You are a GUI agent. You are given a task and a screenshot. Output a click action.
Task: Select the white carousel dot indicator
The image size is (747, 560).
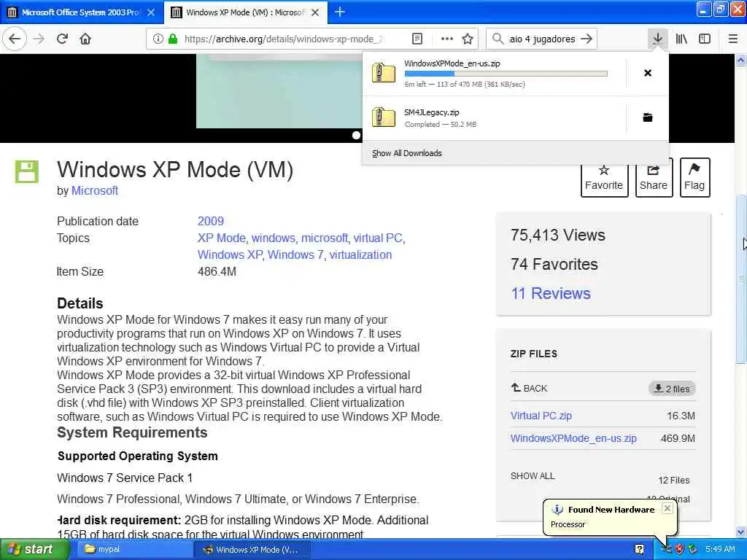(356, 135)
